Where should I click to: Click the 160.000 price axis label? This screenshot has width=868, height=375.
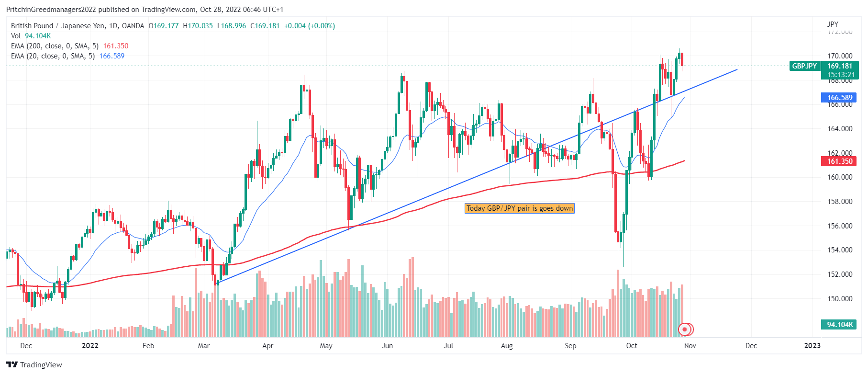coord(840,177)
